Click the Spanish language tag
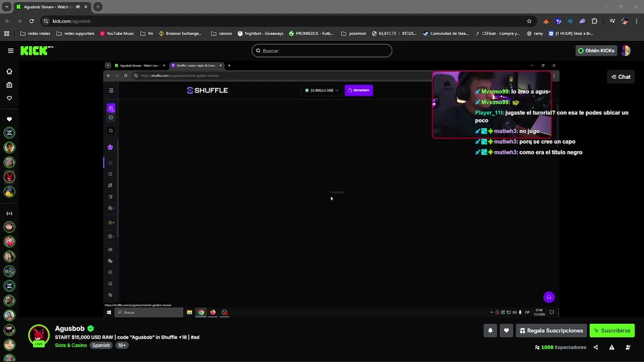The image size is (644, 362). click(x=101, y=345)
